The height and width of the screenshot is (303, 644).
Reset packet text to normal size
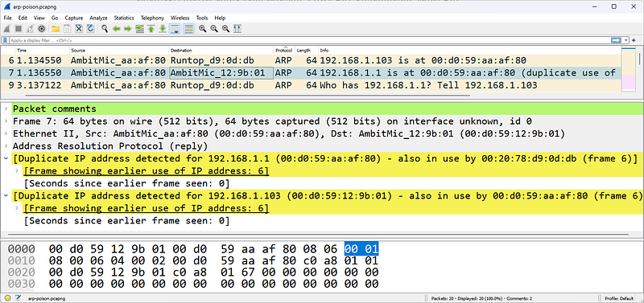click(225, 29)
